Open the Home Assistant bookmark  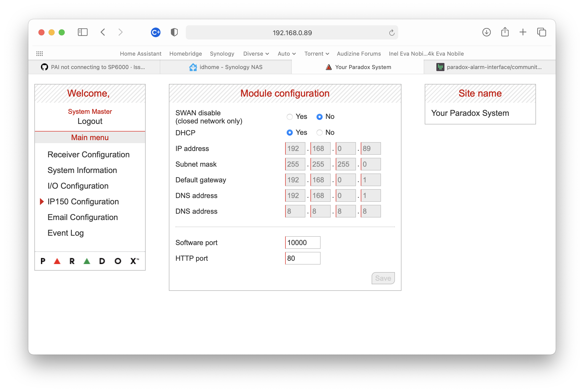(x=141, y=54)
